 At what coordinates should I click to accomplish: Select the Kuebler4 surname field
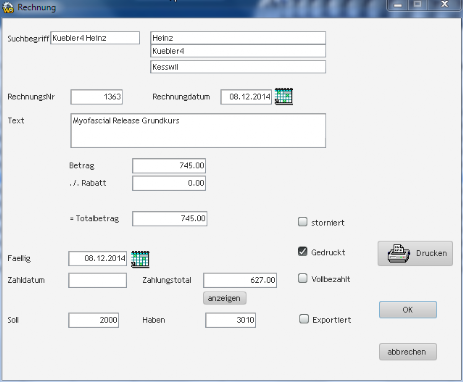tap(238, 51)
